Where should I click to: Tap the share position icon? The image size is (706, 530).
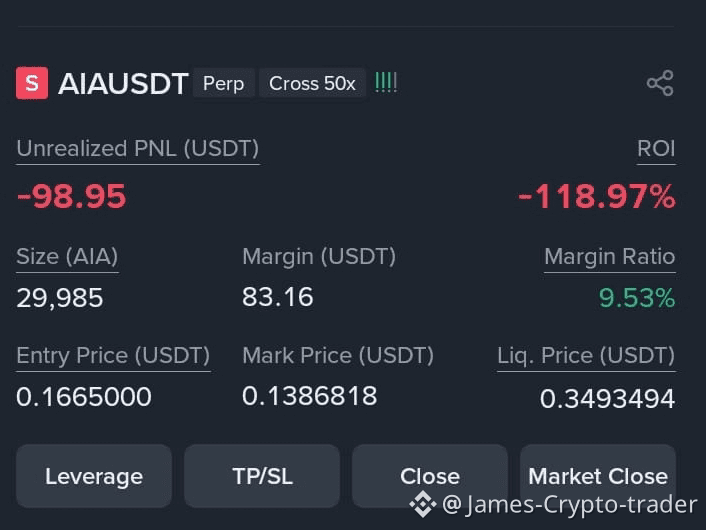(660, 83)
